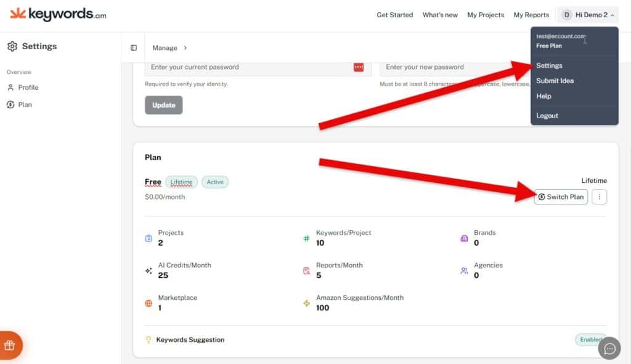This screenshot has height=364, width=631.
Task: Click the Switch Plan button
Action: click(560, 197)
